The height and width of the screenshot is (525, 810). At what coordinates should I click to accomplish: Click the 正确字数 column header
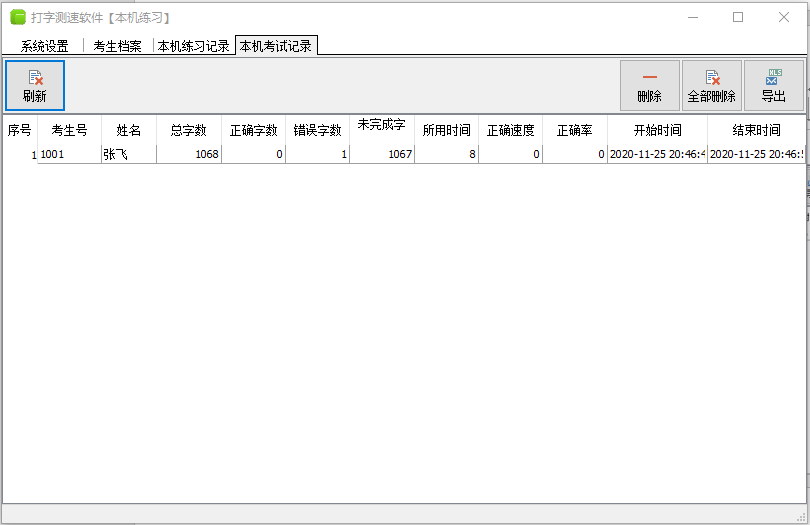(x=253, y=130)
